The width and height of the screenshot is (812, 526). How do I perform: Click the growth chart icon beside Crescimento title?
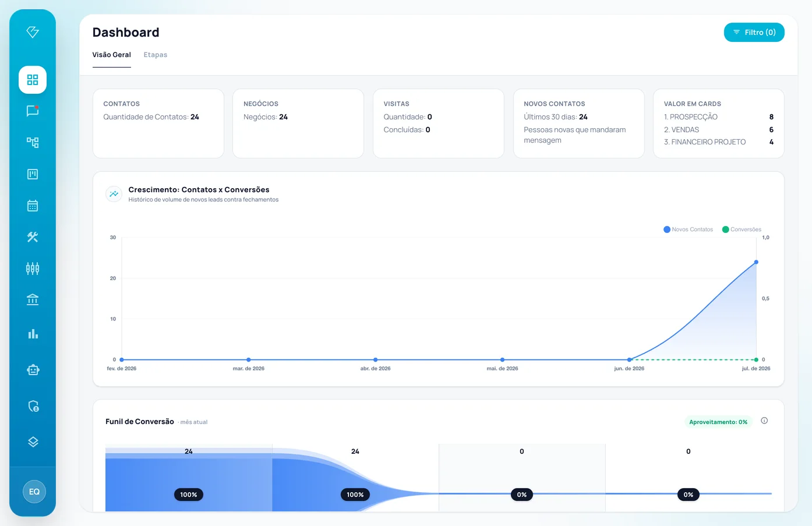coord(114,194)
